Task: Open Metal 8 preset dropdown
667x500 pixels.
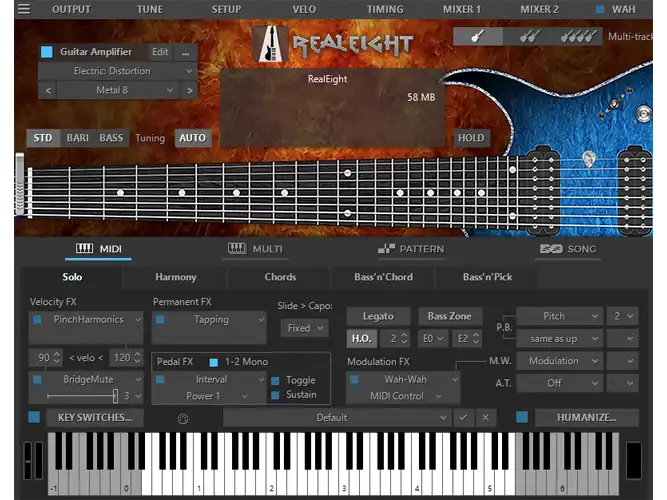Action: tap(118, 90)
